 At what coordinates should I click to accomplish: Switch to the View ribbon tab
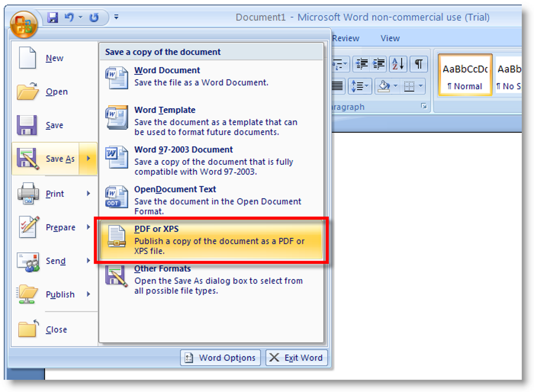coord(390,39)
